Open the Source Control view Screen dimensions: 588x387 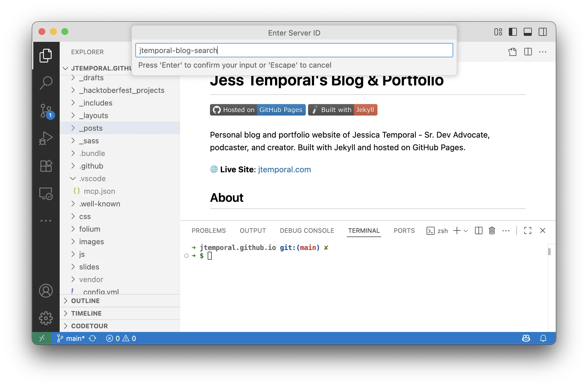(x=46, y=111)
